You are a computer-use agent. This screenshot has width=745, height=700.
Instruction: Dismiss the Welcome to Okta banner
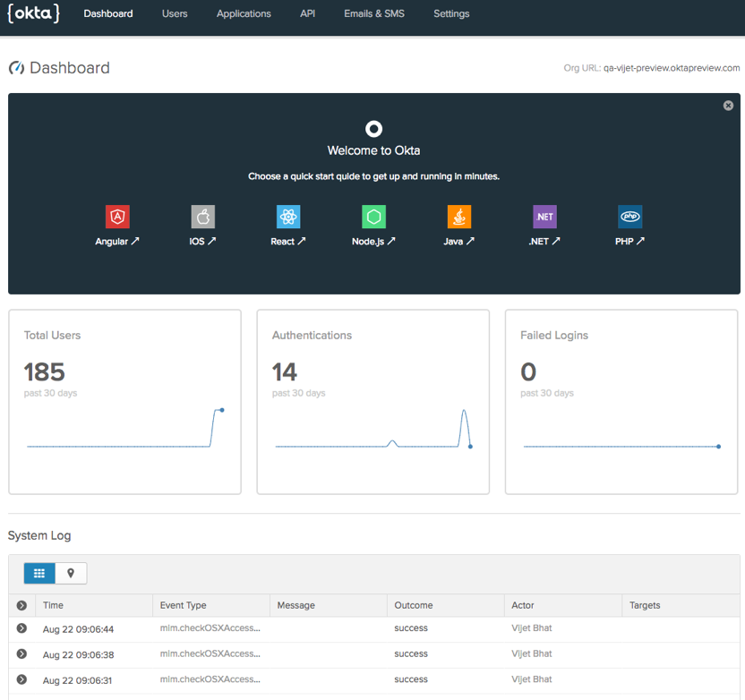coord(728,106)
